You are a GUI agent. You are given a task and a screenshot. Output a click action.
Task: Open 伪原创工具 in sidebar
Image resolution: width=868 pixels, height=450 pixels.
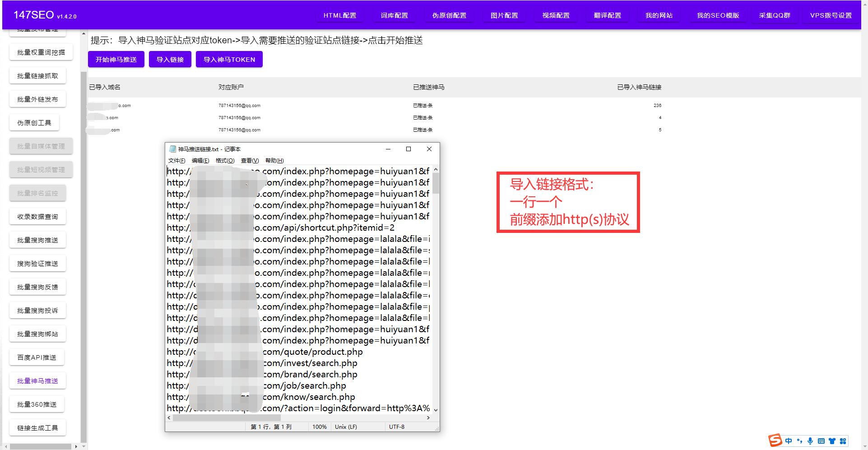click(x=34, y=123)
